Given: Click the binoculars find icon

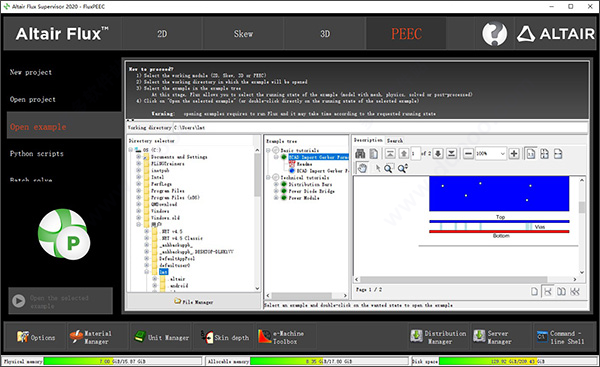Looking at the screenshot, I should pyautogui.click(x=360, y=154).
